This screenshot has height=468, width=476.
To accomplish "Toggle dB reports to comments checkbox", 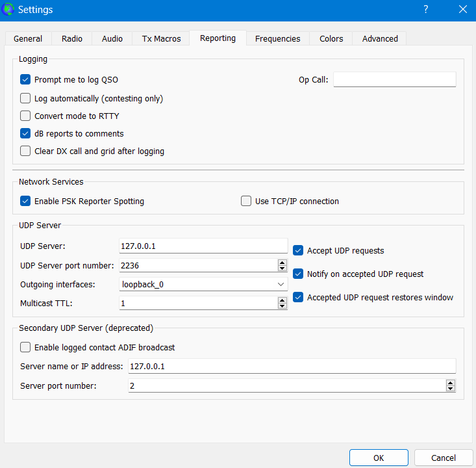I will [x=25, y=133].
